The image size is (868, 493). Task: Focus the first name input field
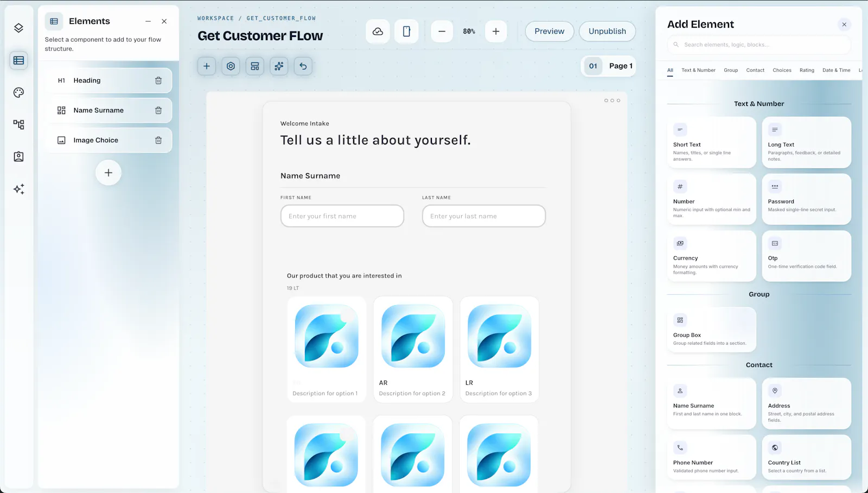point(342,216)
